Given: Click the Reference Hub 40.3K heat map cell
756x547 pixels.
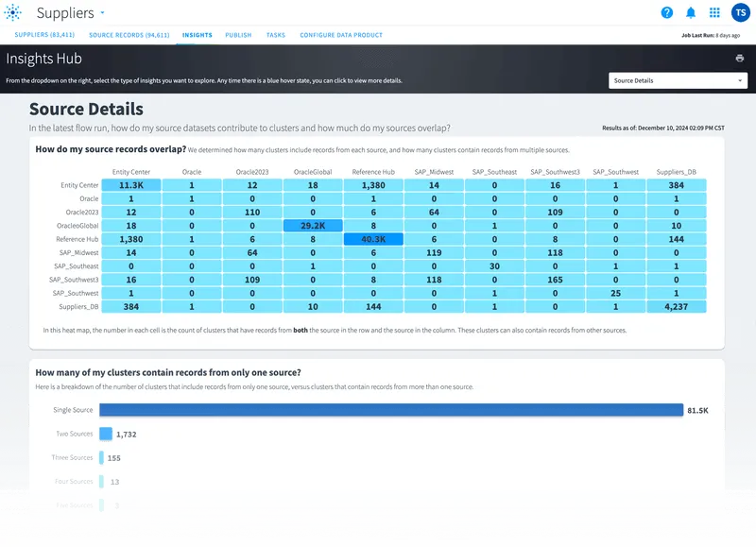Looking at the screenshot, I should click(373, 239).
